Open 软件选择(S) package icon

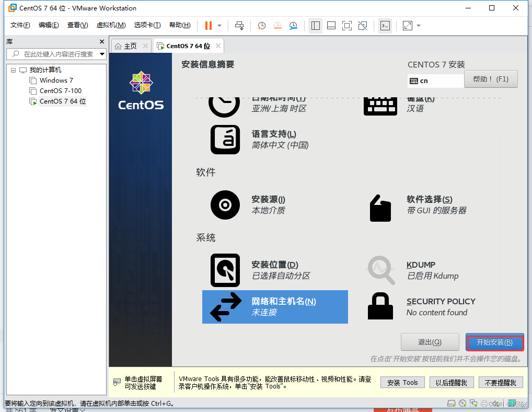380,208
